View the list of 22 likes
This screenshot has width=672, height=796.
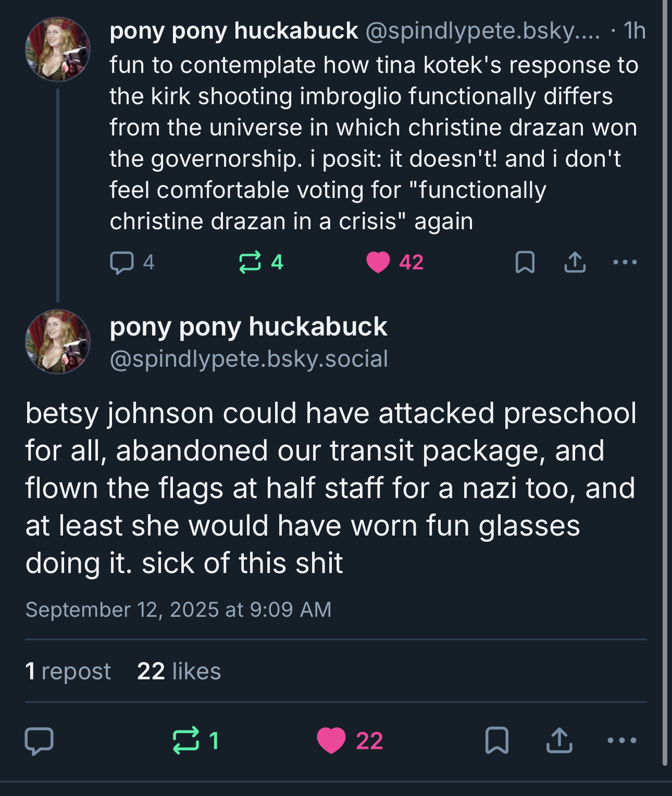coord(179,671)
